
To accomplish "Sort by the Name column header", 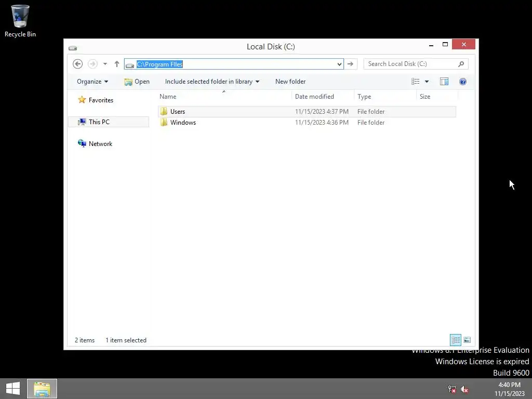I will (x=224, y=96).
